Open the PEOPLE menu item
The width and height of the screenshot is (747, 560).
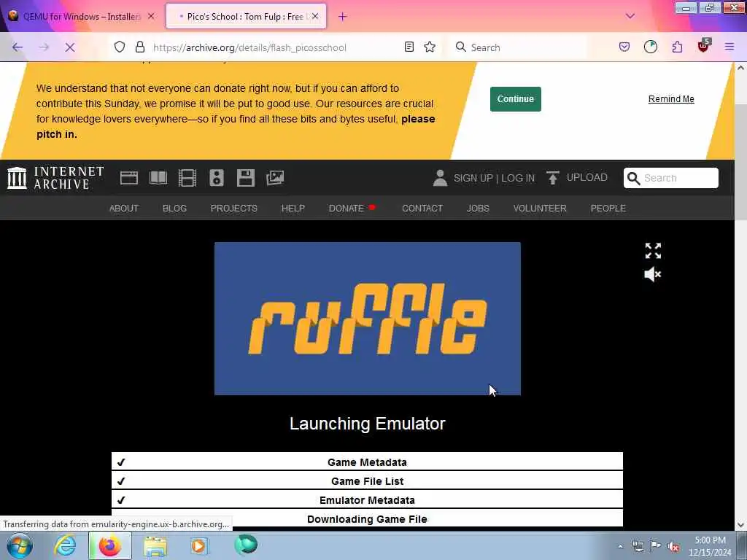point(608,208)
